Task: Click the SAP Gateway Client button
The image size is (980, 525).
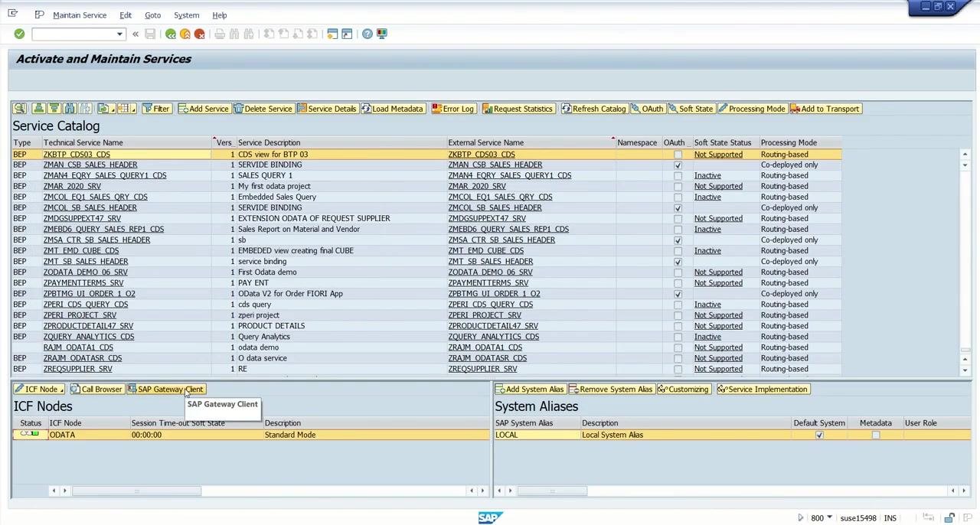Action: 166,389
